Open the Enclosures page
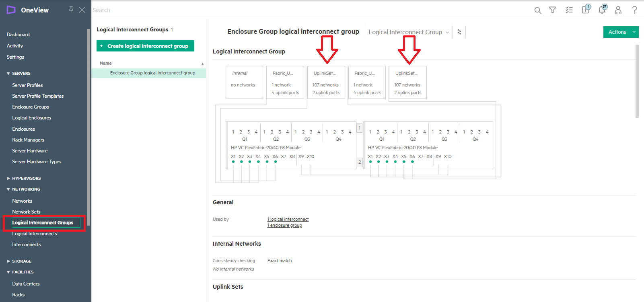The width and height of the screenshot is (644, 302). tap(23, 129)
